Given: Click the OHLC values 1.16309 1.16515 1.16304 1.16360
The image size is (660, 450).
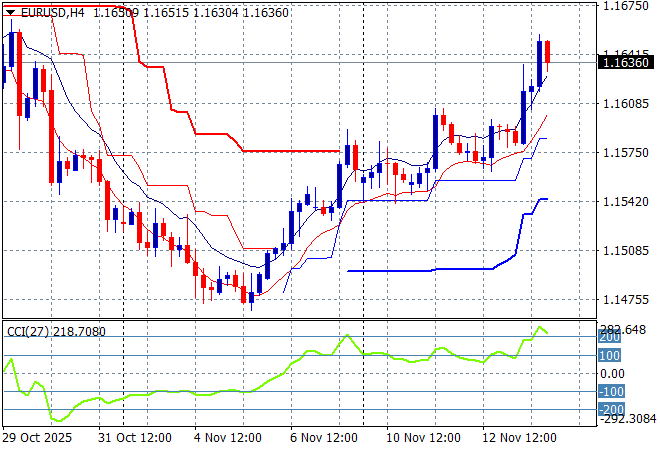Looking at the screenshot, I should tap(191, 13).
